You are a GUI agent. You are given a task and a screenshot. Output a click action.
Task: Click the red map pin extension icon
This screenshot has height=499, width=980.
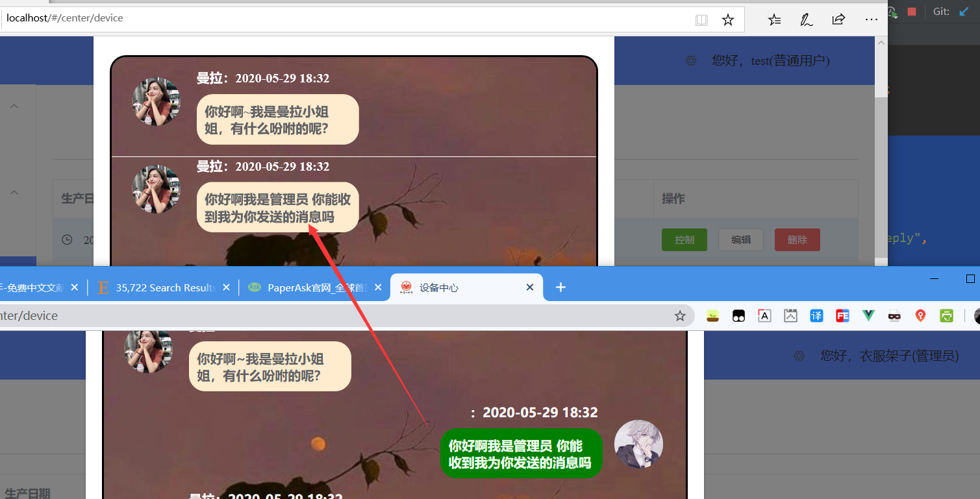(920, 315)
